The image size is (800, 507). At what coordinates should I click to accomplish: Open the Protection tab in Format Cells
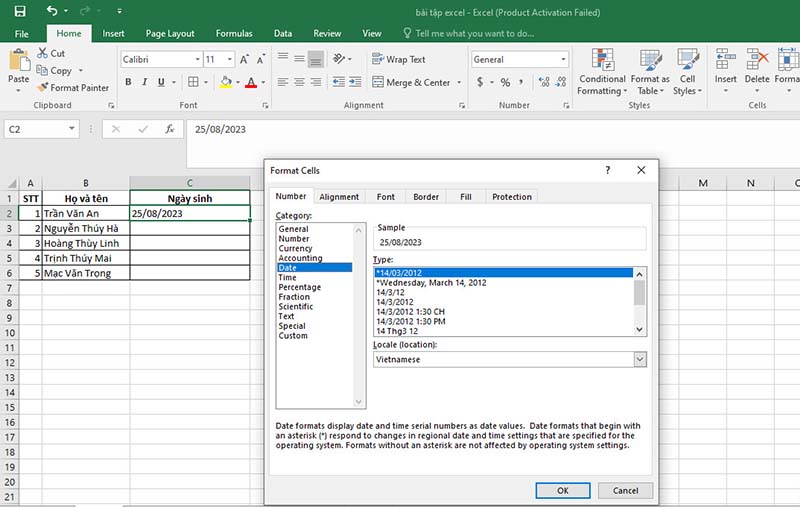512,197
